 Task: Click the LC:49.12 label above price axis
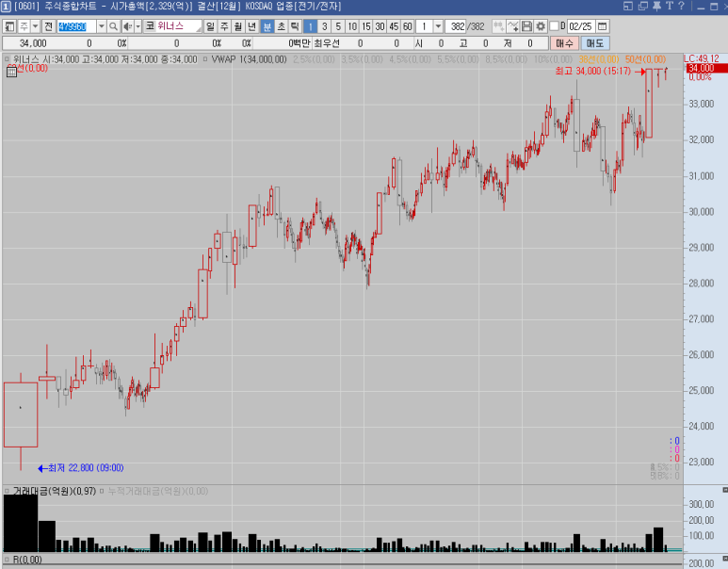[x=701, y=59]
